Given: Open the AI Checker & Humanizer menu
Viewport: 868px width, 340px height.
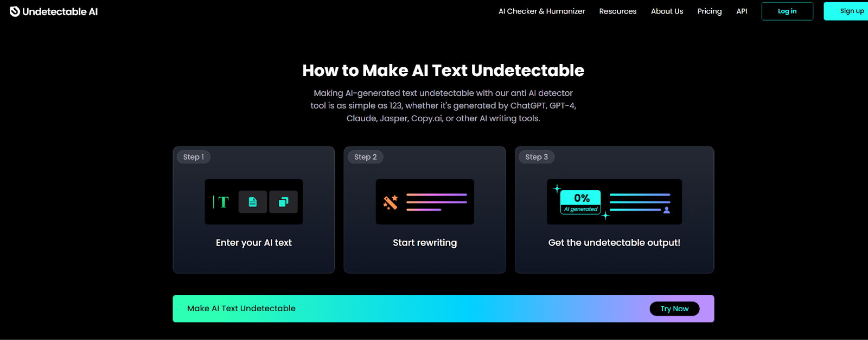Looking at the screenshot, I should pyautogui.click(x=541, y=11).
